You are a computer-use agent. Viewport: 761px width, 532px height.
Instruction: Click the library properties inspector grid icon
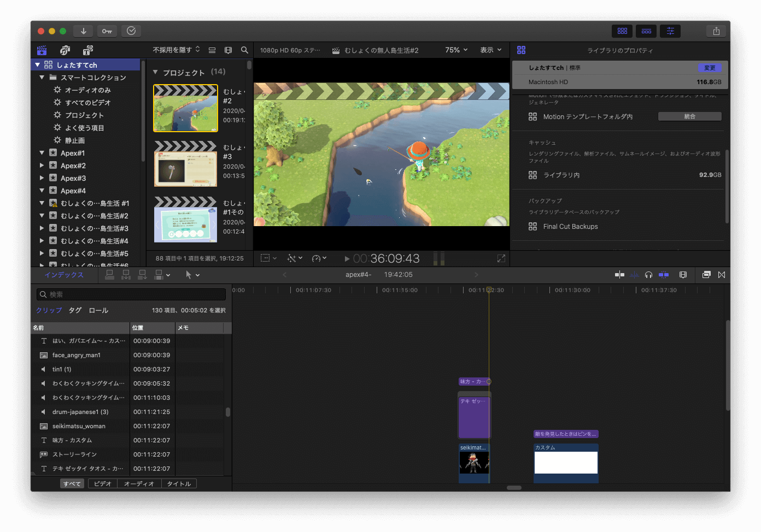(x=521, y=50)
